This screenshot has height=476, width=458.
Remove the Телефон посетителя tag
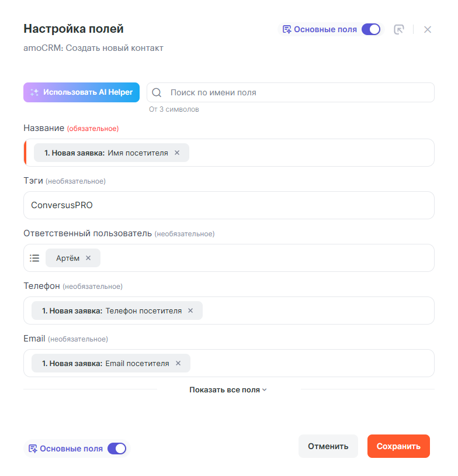[190, 311]
